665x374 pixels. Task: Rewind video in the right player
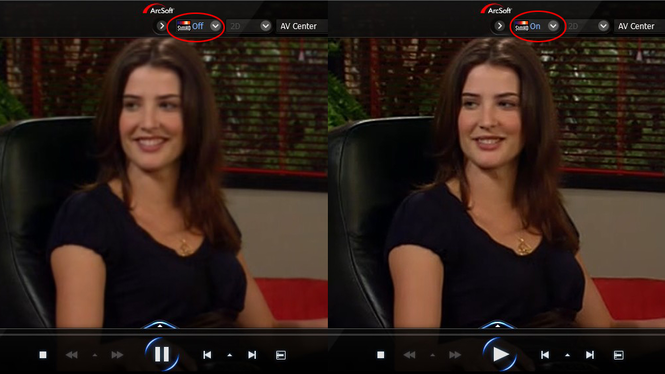pos(409,354)
